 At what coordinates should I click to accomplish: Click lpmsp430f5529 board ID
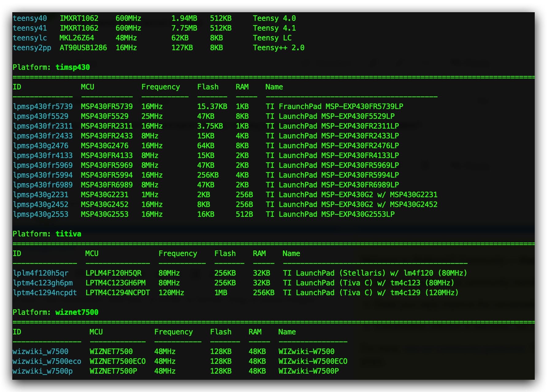coord(41,116)
